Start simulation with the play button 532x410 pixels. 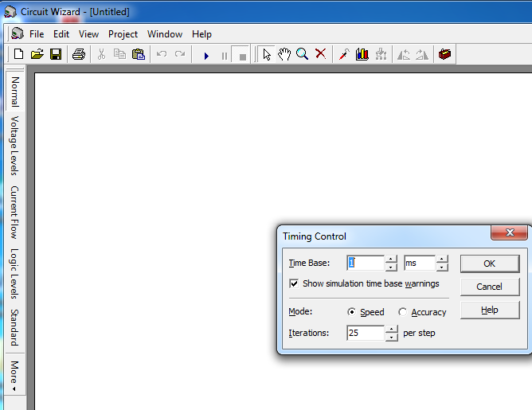[x=206, y=56]
